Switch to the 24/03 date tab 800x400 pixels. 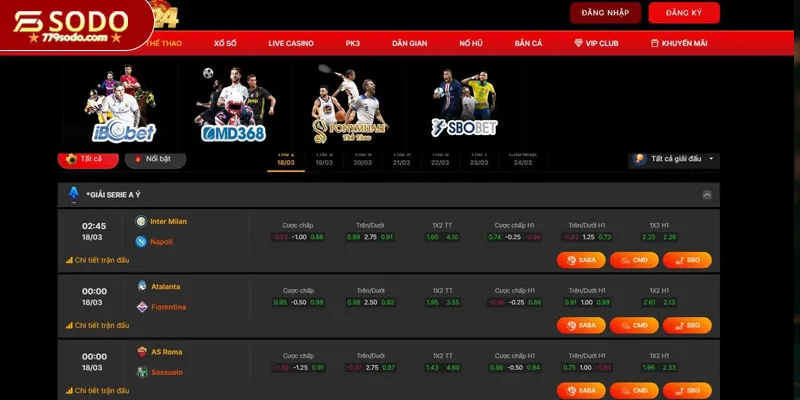(522, 160)
